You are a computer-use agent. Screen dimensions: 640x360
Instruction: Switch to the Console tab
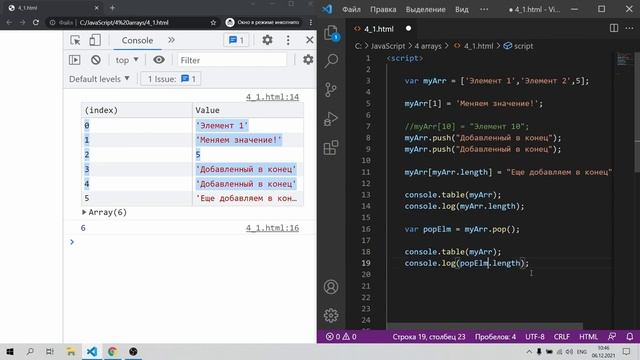coord(137,40)
